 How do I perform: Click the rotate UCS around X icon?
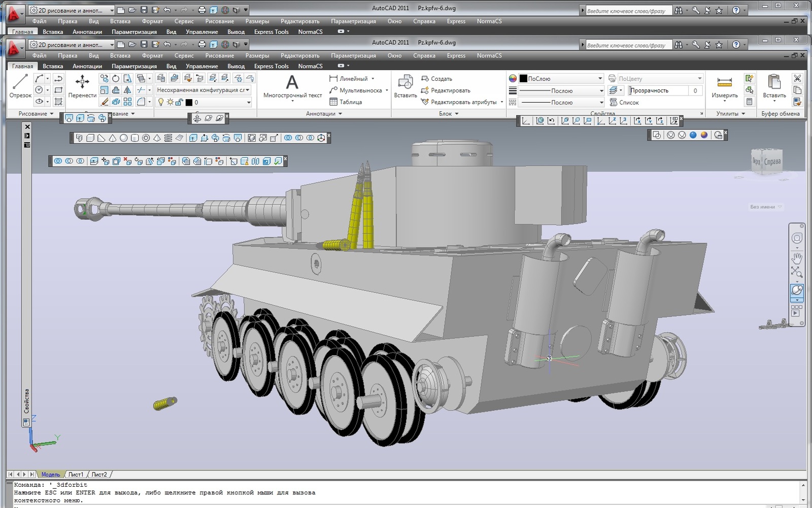pyautogui.click(x=637, y=121)
